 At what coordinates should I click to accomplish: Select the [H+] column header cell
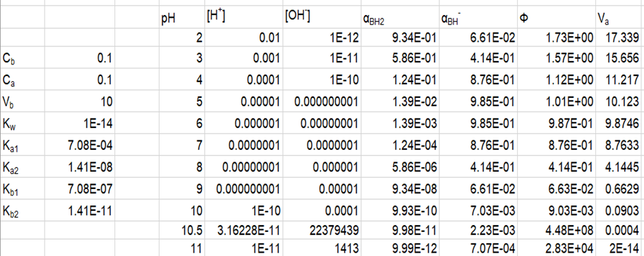click(243, 18)
